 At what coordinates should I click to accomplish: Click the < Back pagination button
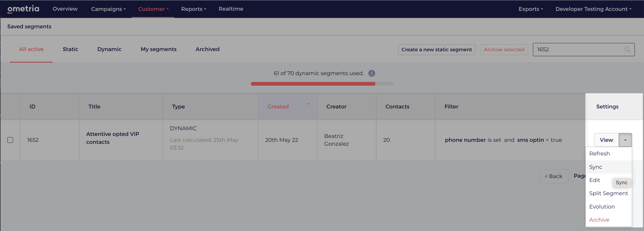coord(553,176)
